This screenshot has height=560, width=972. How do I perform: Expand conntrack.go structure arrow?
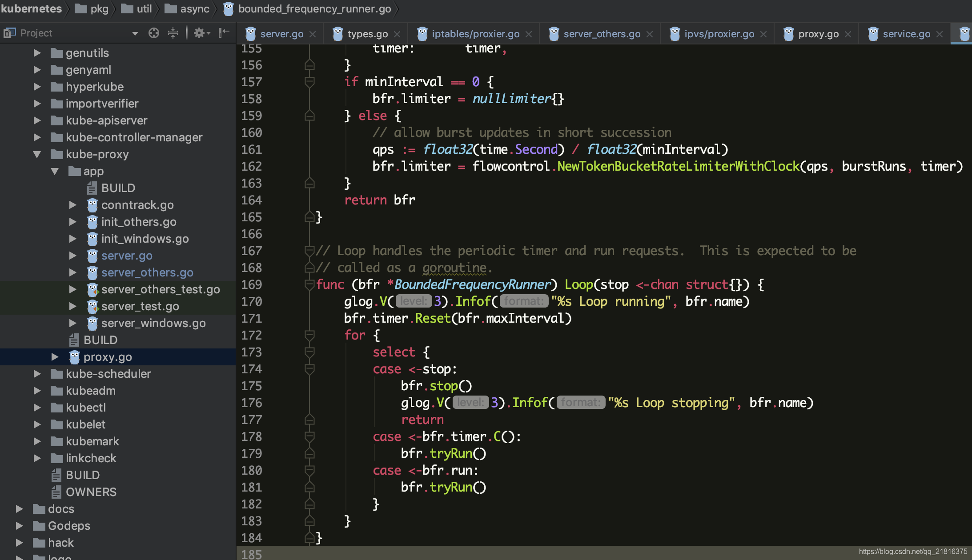(73, 205)
